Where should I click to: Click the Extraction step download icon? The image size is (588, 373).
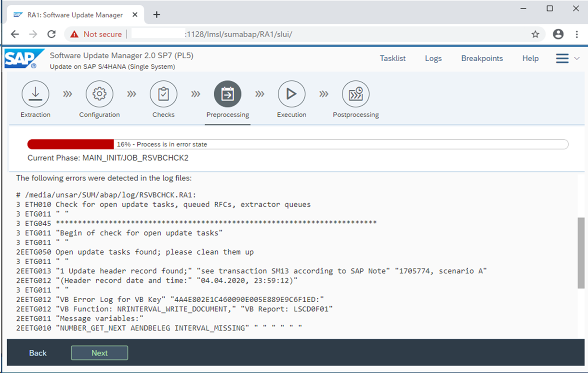pyautogui.click(x=35, y=94)
